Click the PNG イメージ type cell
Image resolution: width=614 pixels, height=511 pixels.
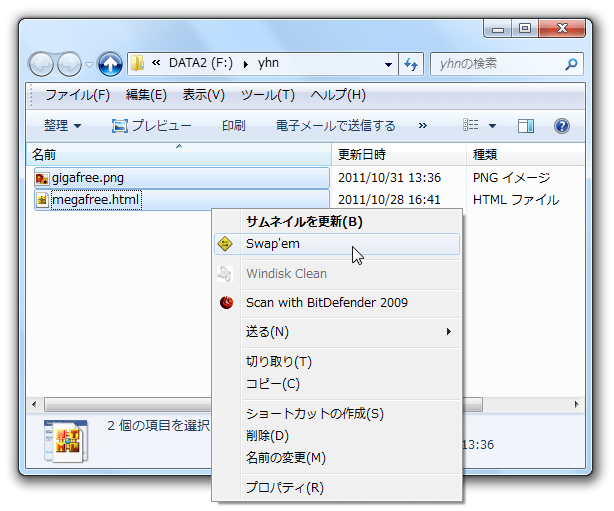coord(511,178)
